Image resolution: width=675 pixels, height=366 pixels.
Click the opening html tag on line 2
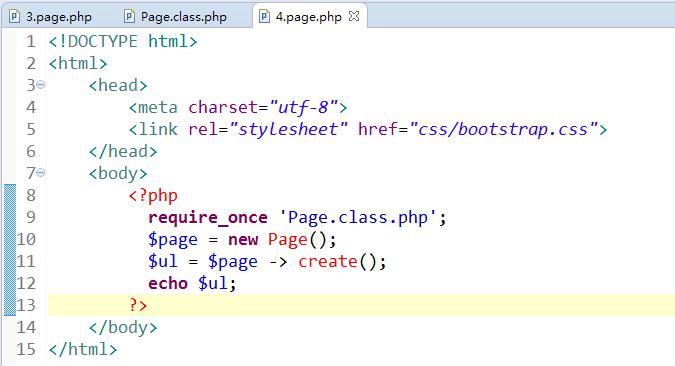[x=78, y=63]
